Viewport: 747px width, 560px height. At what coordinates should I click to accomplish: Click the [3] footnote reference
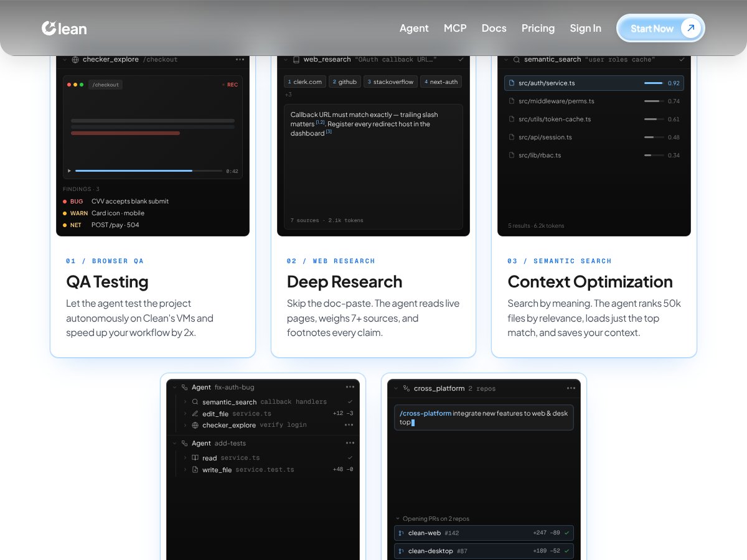(329, 132)
